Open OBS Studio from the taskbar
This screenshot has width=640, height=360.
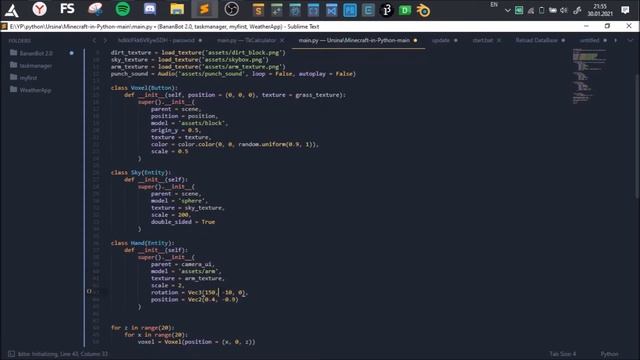231,9
